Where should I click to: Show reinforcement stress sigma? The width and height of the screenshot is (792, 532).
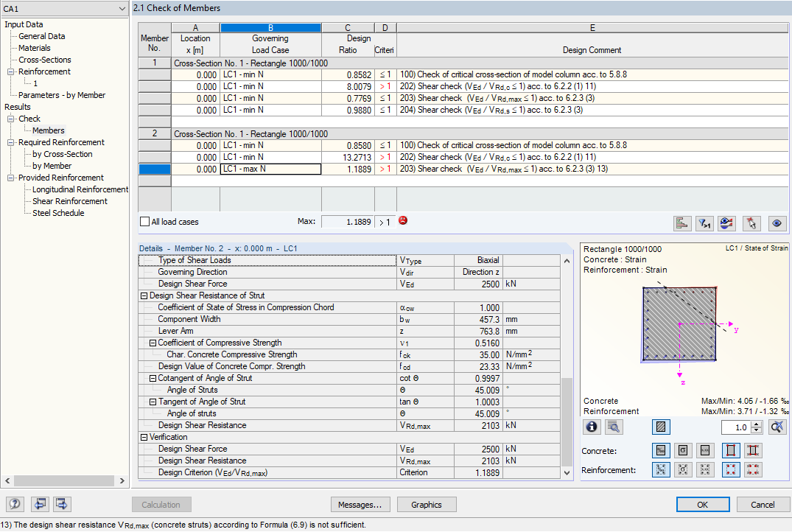pyautogui.click(x=683, y=469)
